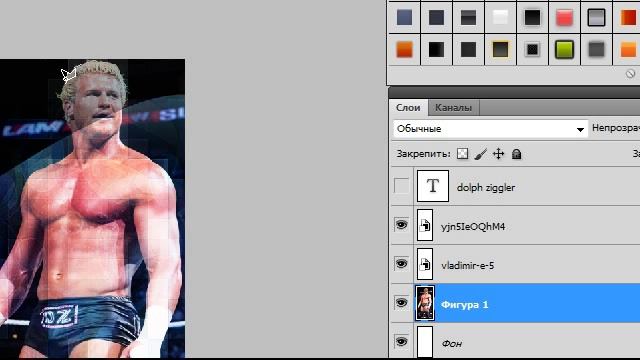Image resolution: width=640 pixels, height=360 pixels.
Task: Apply the black gradient style in second row
Action: pos(436,49)
